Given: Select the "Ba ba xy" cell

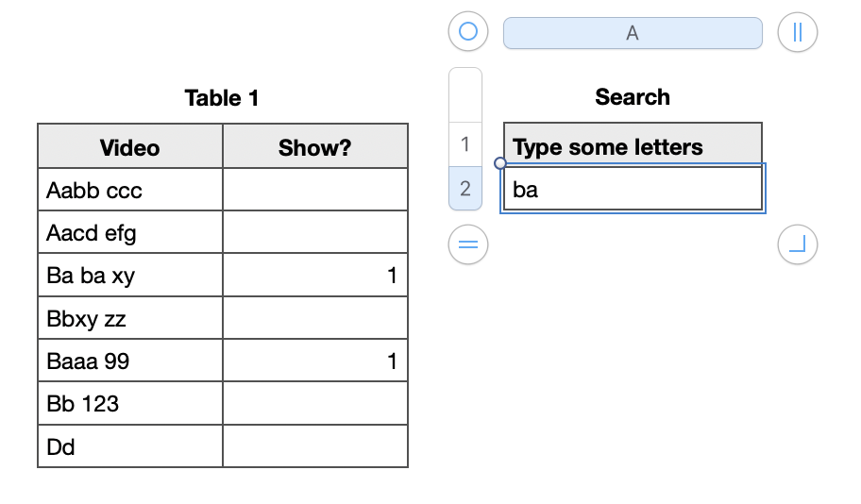Looking at the screenshot, I should click(x=130, y=276).
